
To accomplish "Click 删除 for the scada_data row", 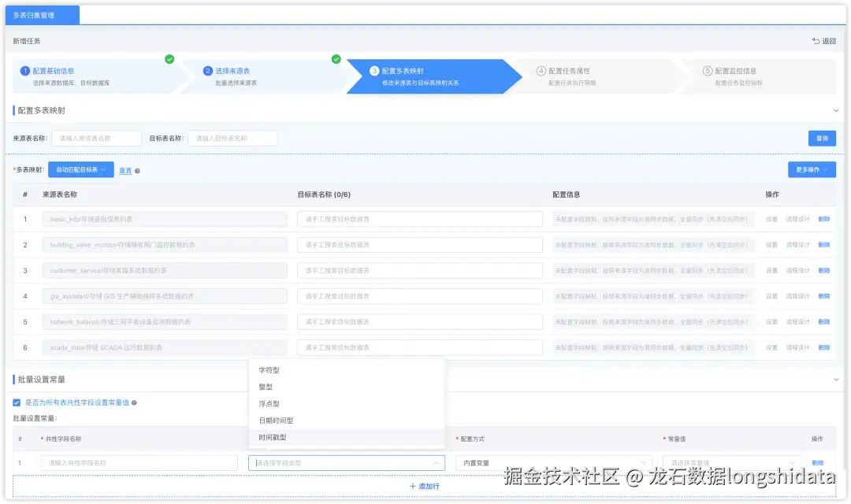I will coord(824,347).
